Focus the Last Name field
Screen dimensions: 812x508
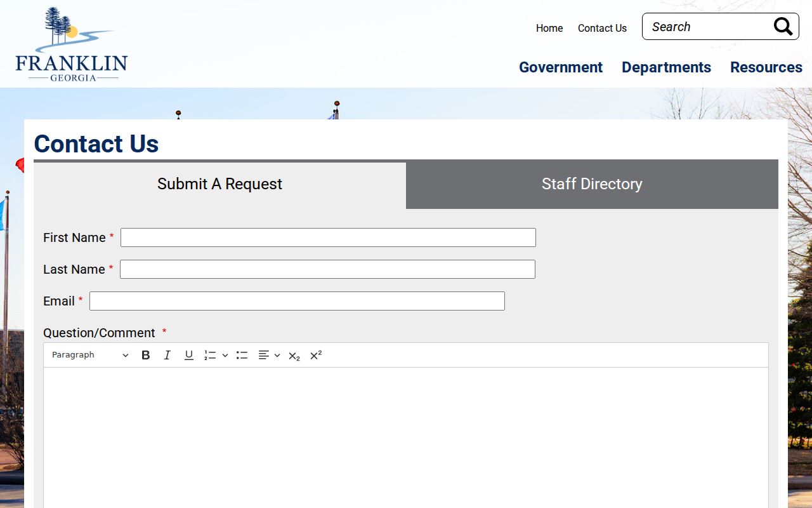(x=327, y=269)
